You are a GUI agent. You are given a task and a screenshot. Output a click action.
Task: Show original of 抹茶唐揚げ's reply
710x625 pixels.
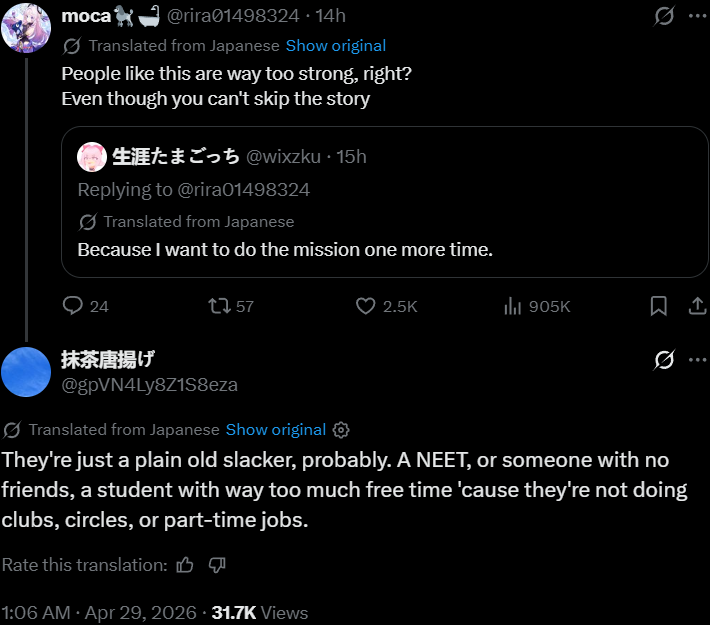click(x=275, y=430)
